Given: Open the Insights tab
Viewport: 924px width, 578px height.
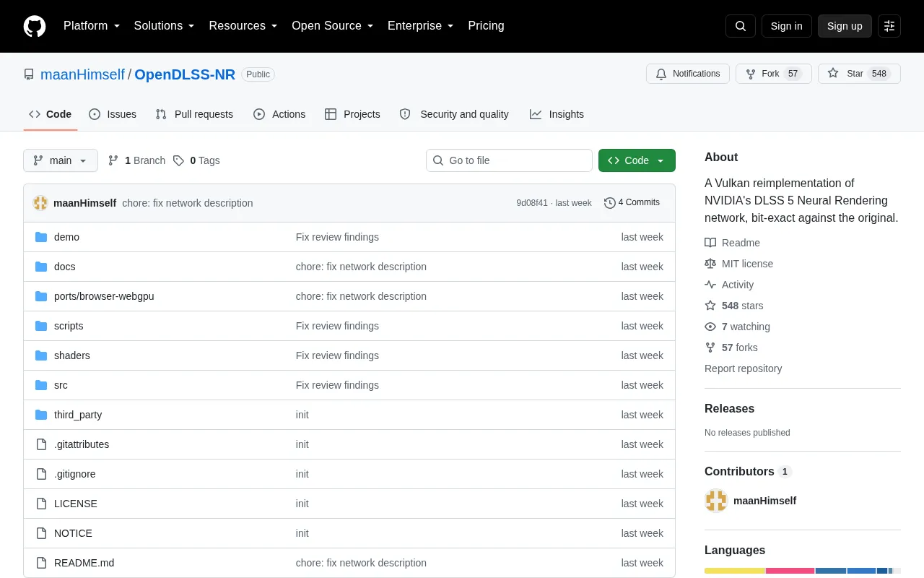Looking at the screenshot, I should [x=557, y=114].
